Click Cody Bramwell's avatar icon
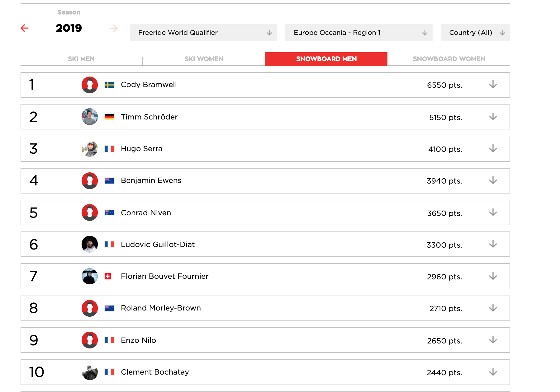Viewport: 560px width, 392px height. [90, 85]
